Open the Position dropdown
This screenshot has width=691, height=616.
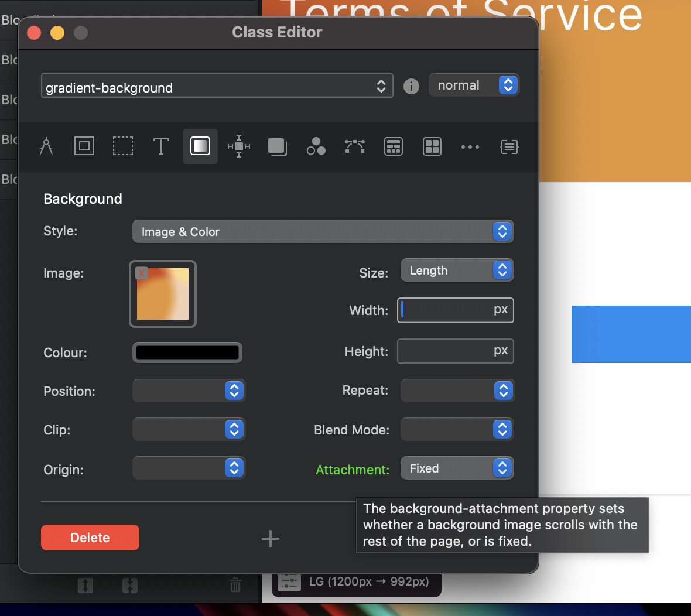[189, 391]
